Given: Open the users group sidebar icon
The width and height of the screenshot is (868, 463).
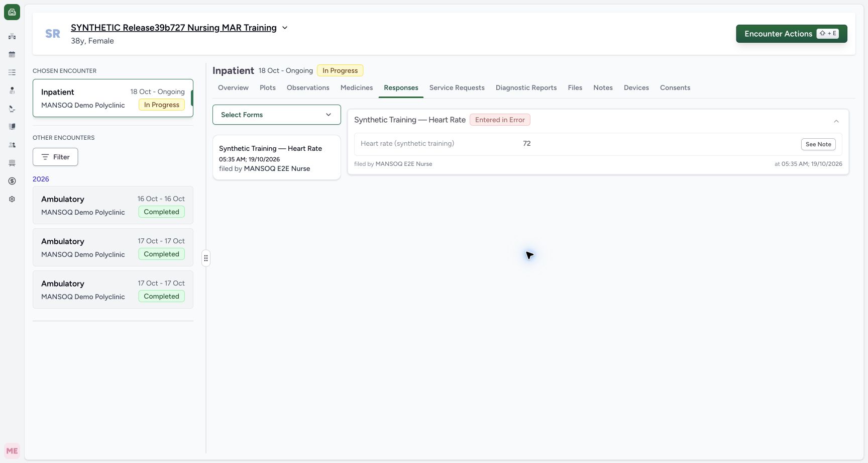Looking at the screenshot, I should point(12,145).
